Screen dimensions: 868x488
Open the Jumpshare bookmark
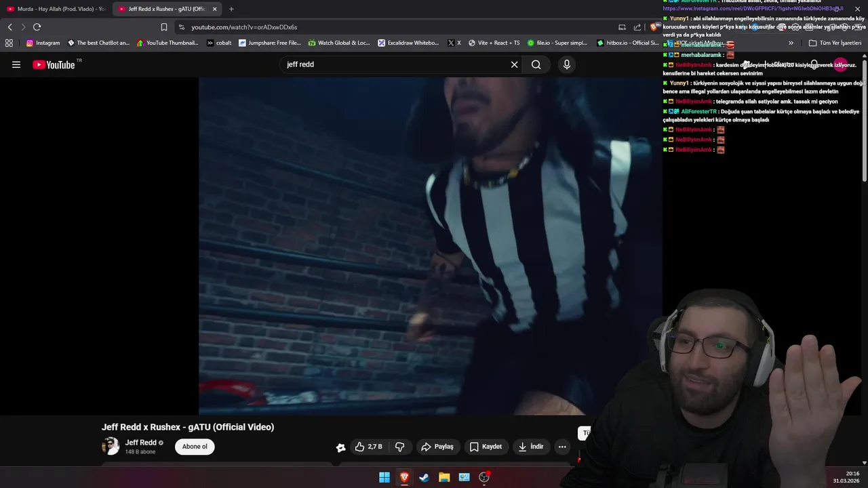pyautogui.click(x=269, y=43)
